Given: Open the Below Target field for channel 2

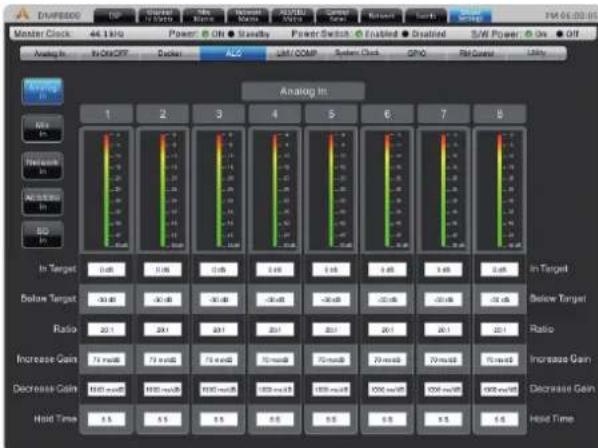Looking at the screenshot, I should [x=162, y=299].
